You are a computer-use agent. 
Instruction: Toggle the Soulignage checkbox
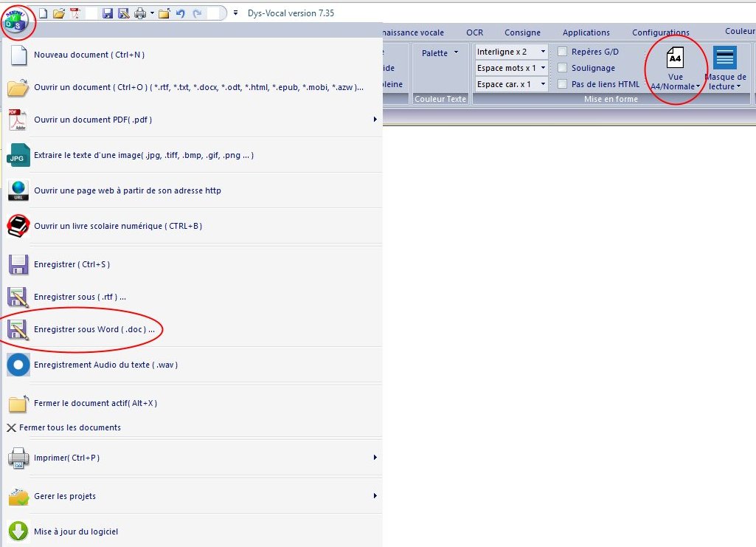(563, 68)
